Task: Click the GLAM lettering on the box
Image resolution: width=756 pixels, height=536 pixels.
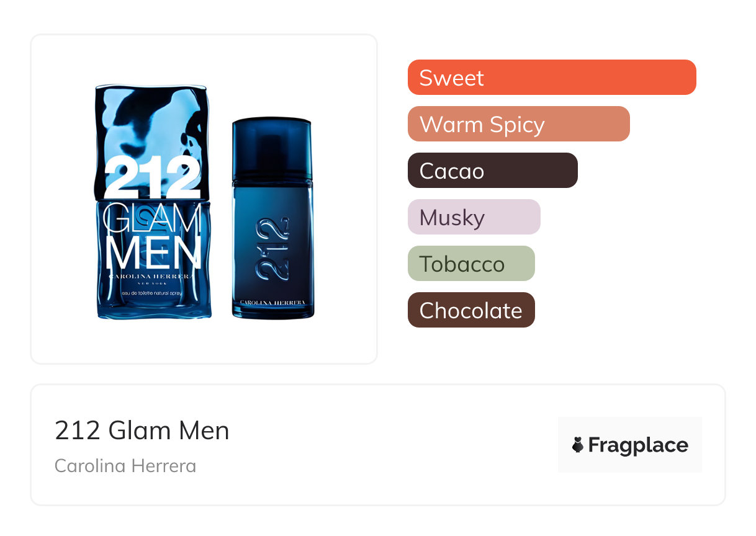Action: pos(153,218)
